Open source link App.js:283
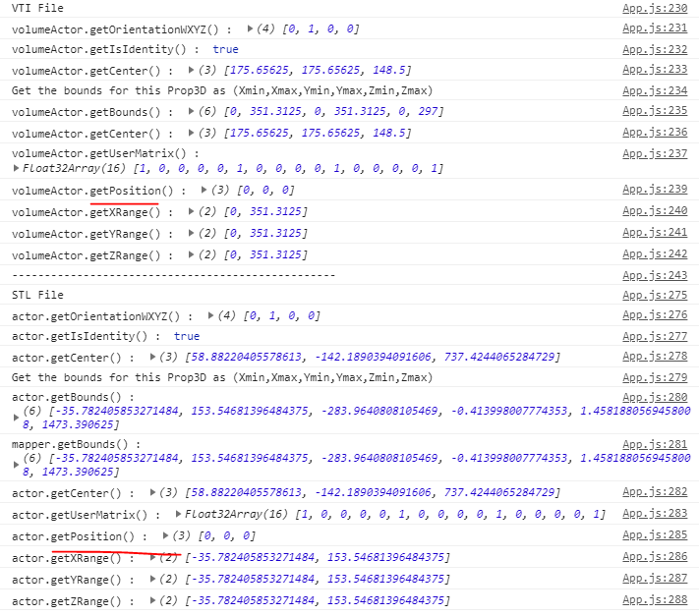 click(x=655, y=514)
